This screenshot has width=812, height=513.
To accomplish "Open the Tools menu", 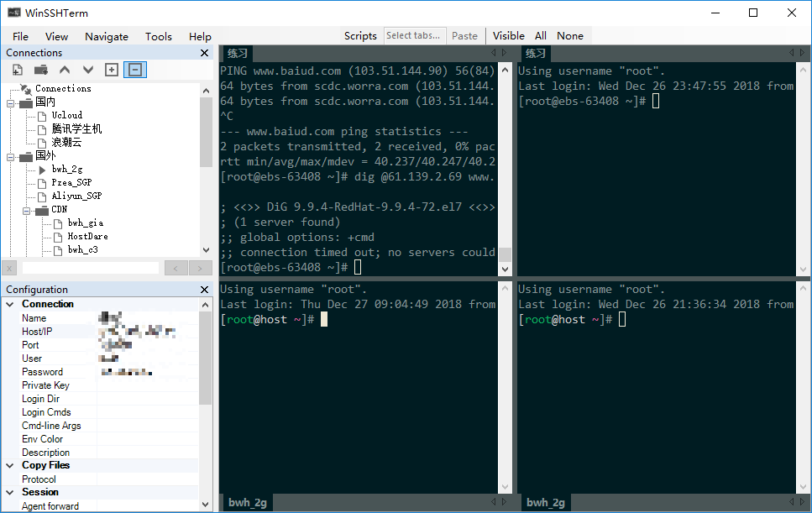I will click(x=159, y=36).
